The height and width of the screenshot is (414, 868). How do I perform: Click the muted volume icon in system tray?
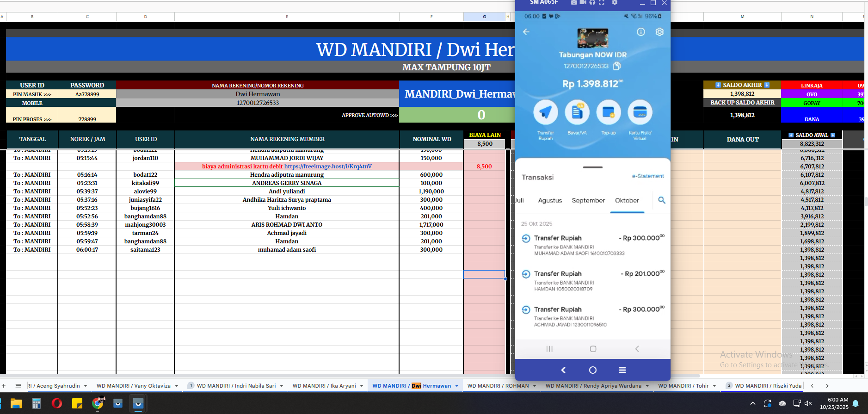[x=808, y=403]
